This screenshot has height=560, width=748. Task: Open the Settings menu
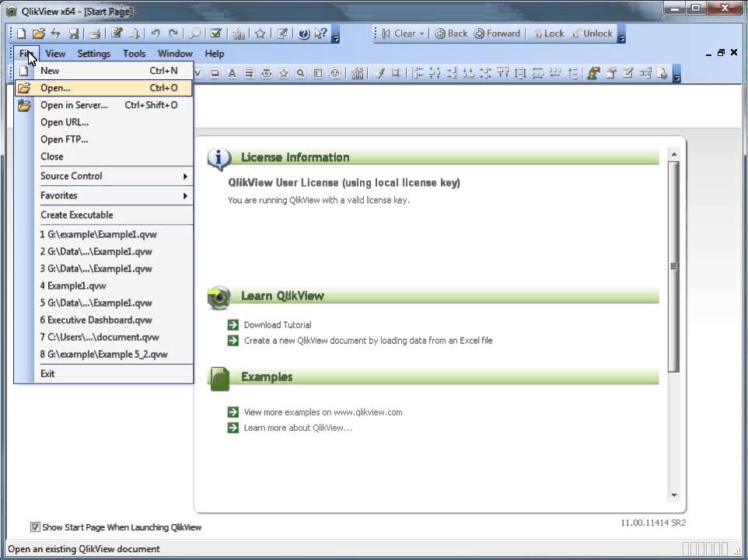coord(94,54)
